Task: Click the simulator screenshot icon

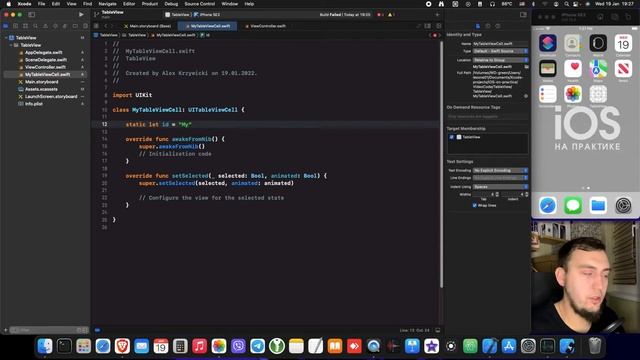Action: [614, 17]
